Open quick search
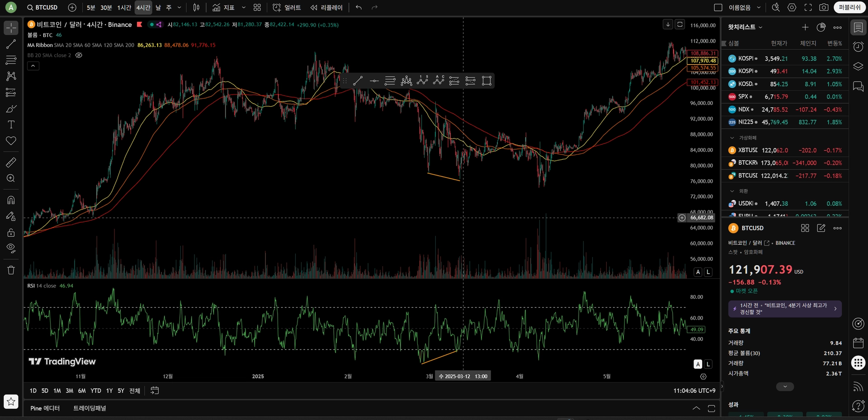This screenshot has height=420, width=868. [x=776, y=7]
